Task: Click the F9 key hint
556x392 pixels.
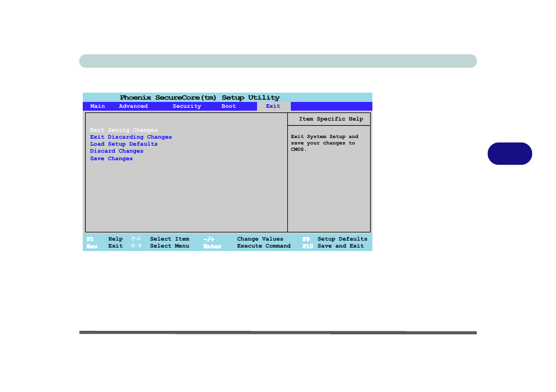Action: click(306, 239)
